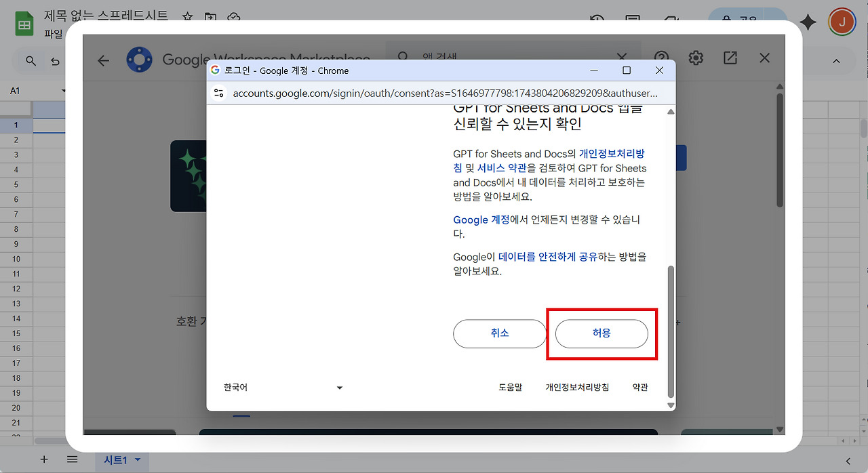Click the consent popup vertical scrollbar thumb
Image resolution: width=868 pixels, height=473 pixels.
671,331
